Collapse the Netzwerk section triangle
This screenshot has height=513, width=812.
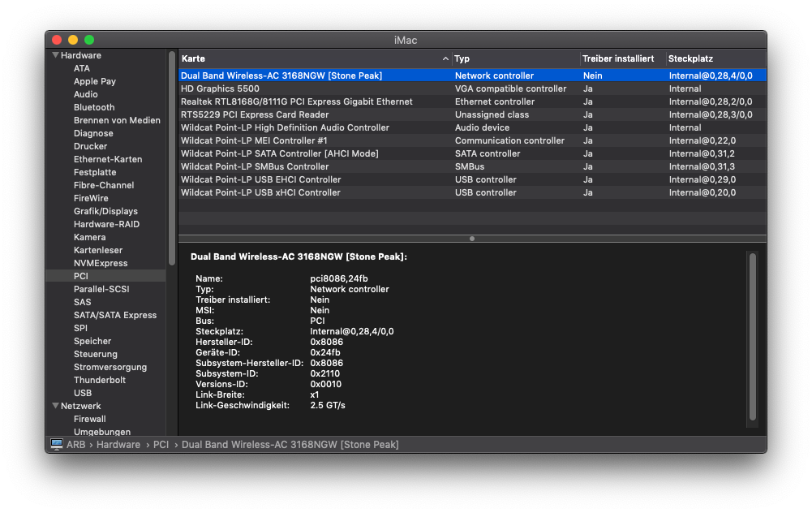coord(55,406)
